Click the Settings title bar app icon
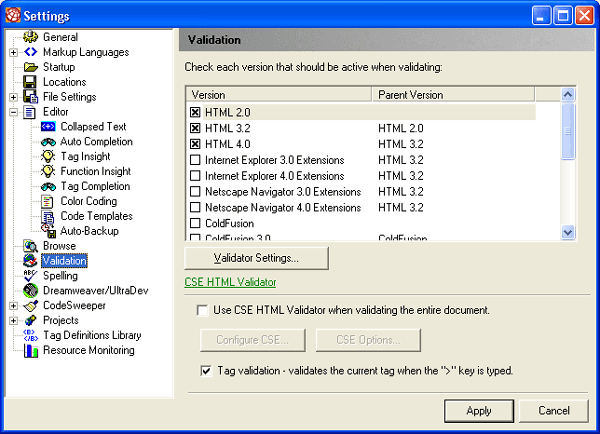 (x=13, y=15)
